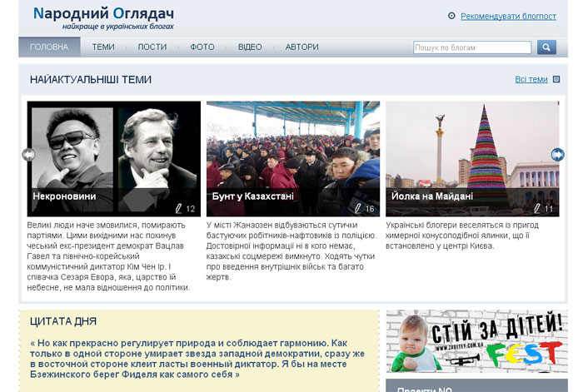The height and width of the screenshot is (392, 583).
Task: Click the Народний Оглядач site logo
Action: [103, 14]
